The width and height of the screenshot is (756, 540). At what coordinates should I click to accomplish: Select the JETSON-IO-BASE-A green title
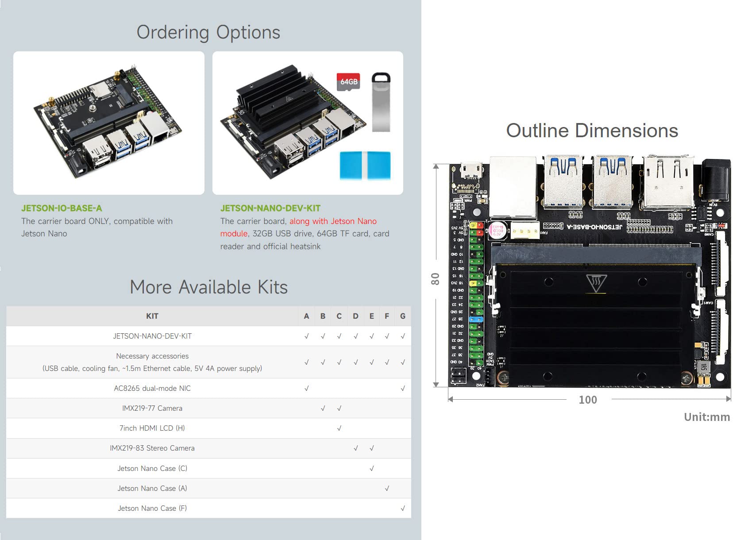(62, 208)
